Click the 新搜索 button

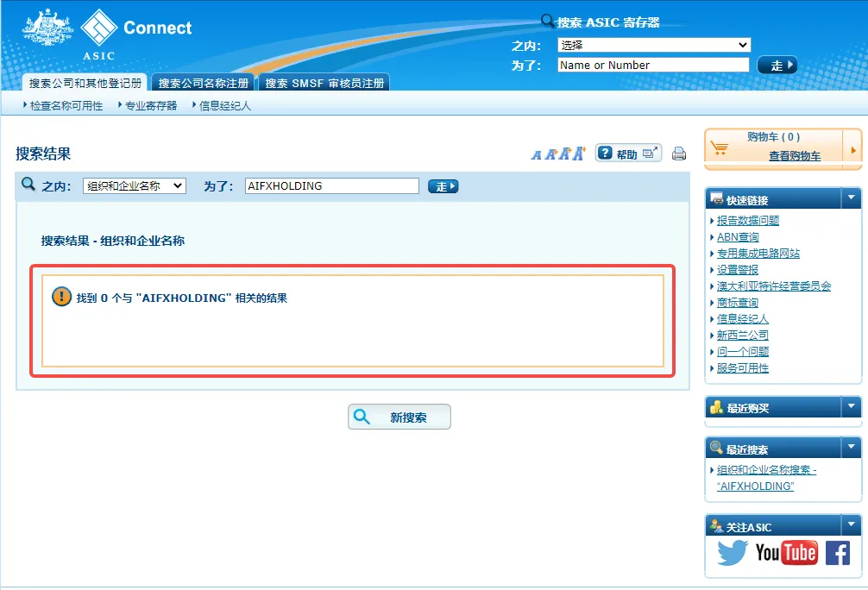[399, 417]
